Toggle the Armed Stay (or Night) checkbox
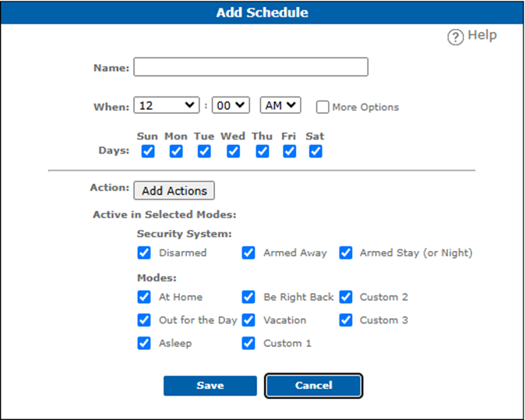Image resolution: width=525 pixels, height=420 pixels. point(346,253)
